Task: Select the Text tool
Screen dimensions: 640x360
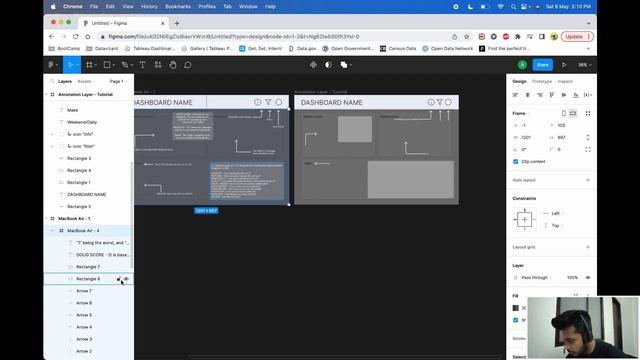Action: tap(142, 65)
